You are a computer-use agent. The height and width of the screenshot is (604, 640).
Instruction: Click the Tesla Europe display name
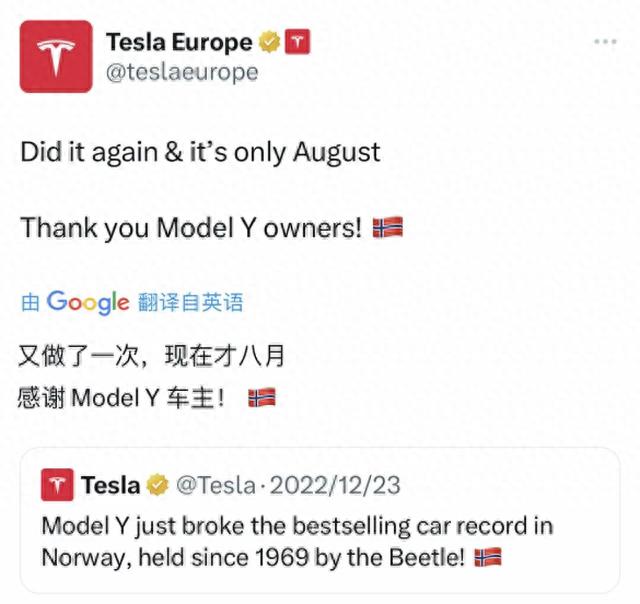tap(179, 42)
